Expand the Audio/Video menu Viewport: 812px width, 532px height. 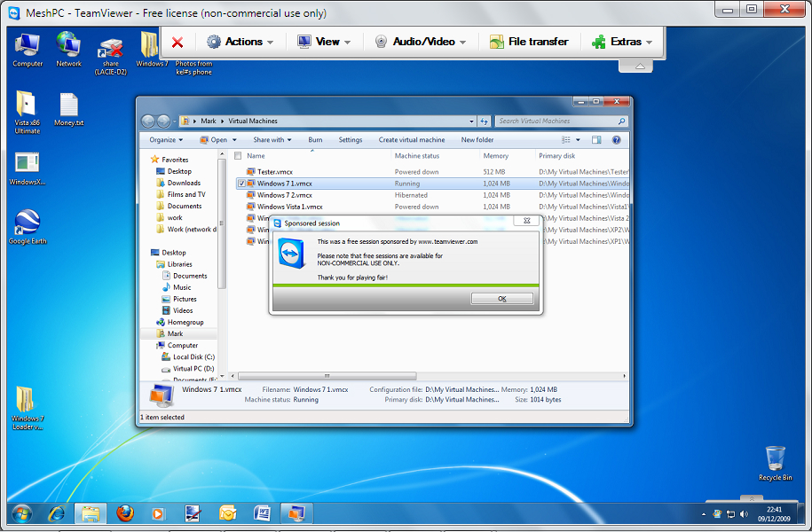point(420,42)
